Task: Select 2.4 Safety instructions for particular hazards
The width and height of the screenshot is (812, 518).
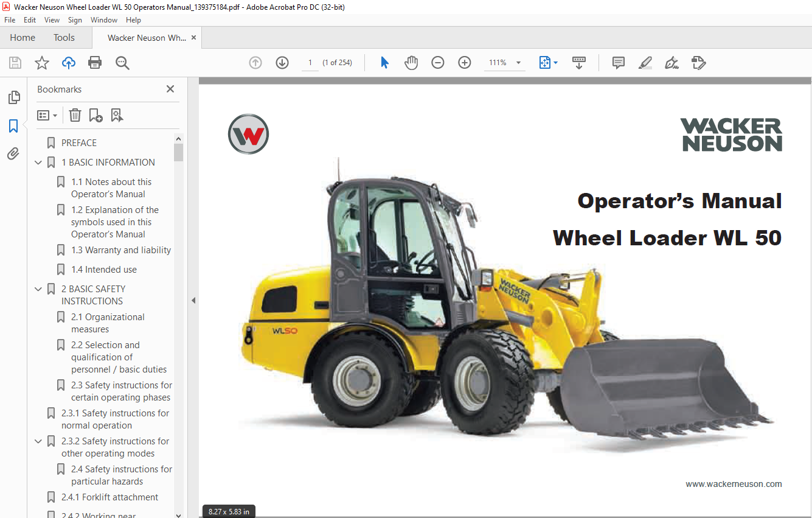Action: [x=122, y=475]
